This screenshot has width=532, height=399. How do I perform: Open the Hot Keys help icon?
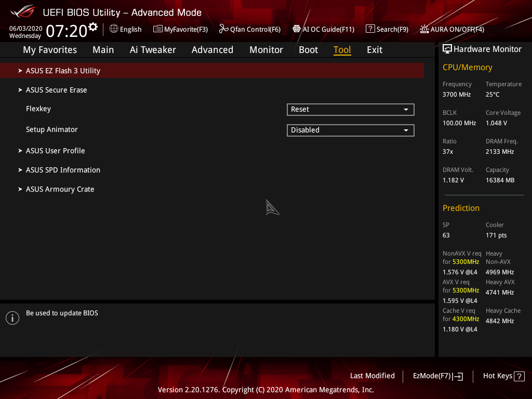click(x=518, y=376)
